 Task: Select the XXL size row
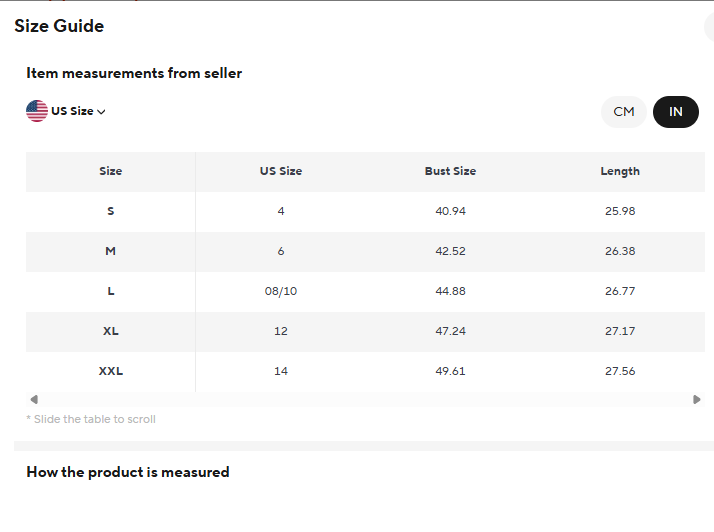click(365, 372)
